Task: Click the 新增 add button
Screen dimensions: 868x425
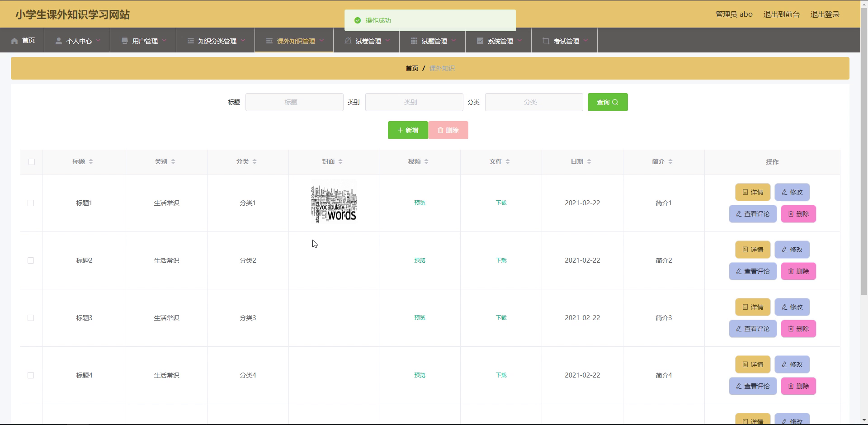Action: point(408,130)
